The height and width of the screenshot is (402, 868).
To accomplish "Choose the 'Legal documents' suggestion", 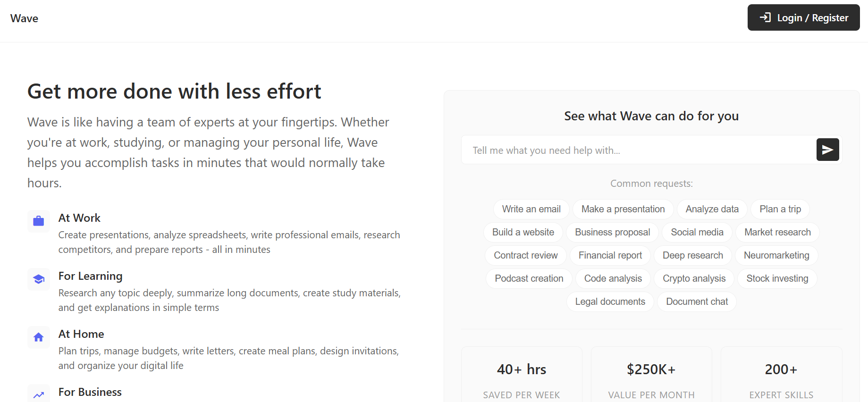I will [610, 301].
